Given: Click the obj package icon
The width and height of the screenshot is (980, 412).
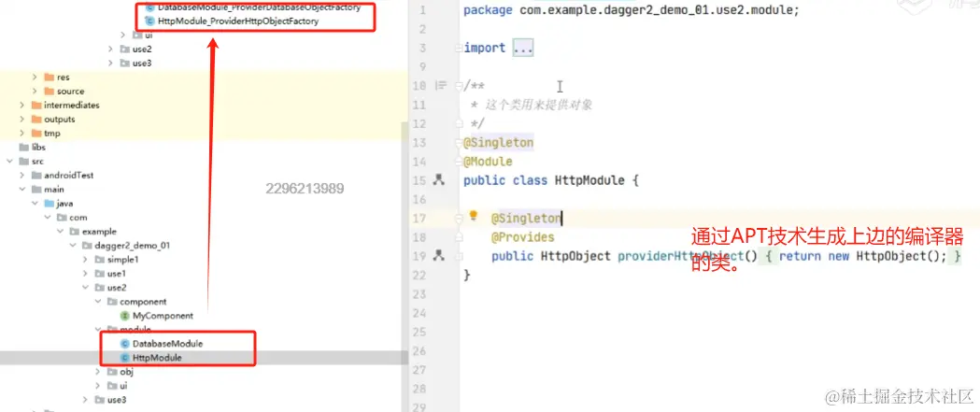Looking at the screenshot, I should click(112, 372).
